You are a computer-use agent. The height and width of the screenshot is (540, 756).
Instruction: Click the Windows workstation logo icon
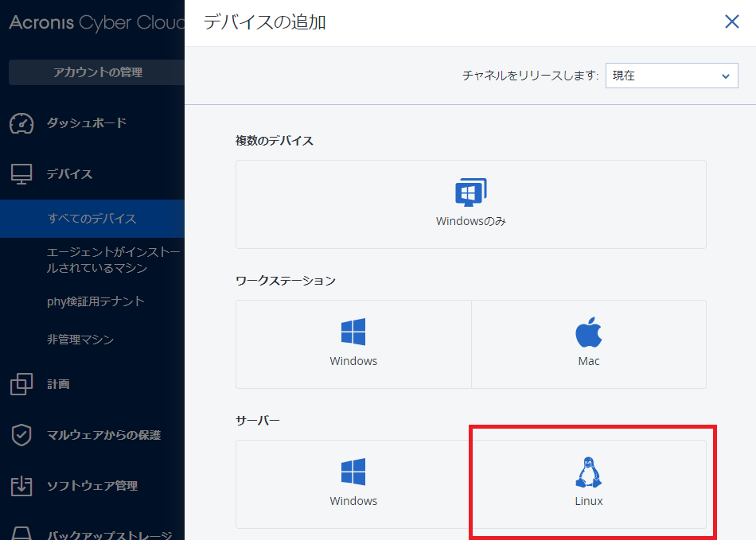coord(353,331)
